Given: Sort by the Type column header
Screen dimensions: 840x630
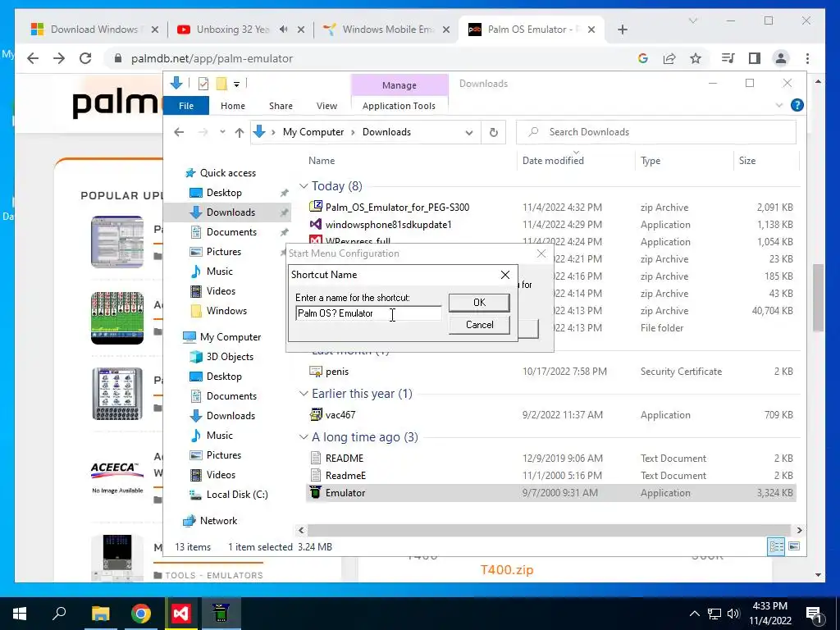Looking at the screenshot, I should pos(651,161).
